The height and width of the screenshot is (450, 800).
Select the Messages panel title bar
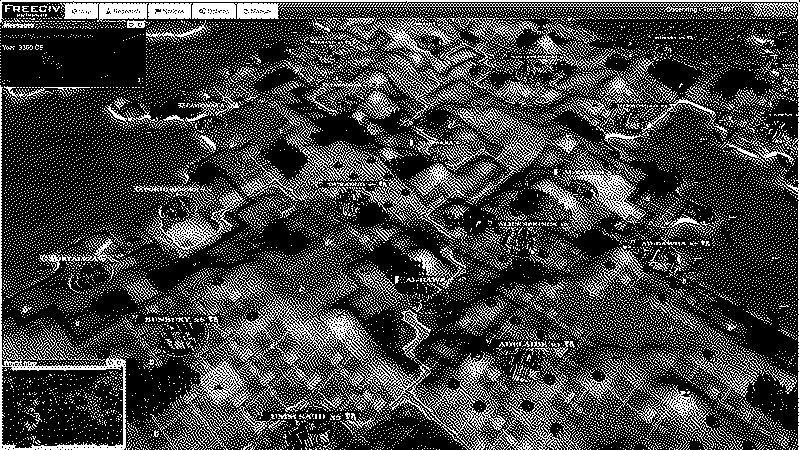pos(60,23)
